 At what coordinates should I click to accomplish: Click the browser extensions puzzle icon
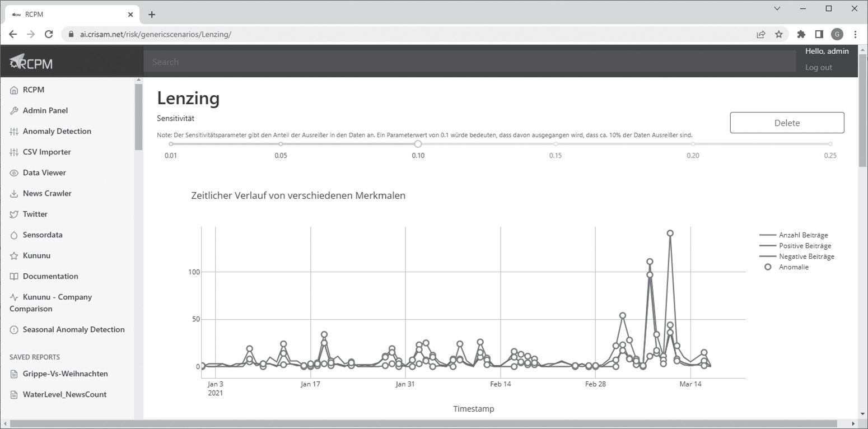pyautogui.click(x=801, y=34)
